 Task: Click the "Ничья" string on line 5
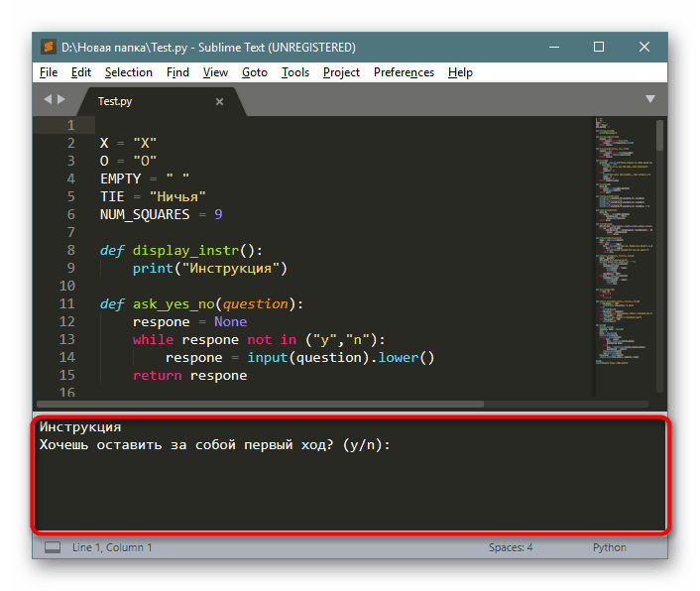(177, 197)
